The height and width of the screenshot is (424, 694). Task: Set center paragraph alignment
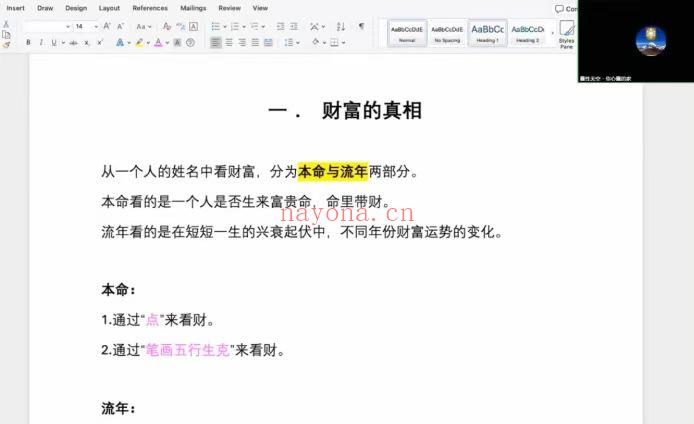click(229, 42)
